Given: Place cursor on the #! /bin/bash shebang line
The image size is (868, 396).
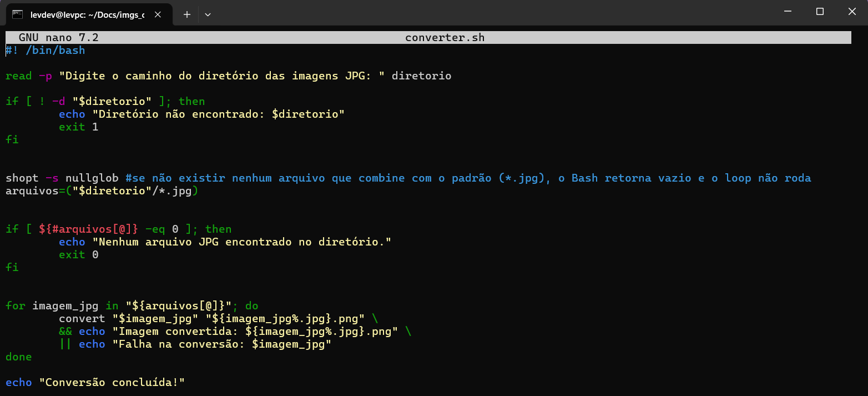Looking at the screenshot, I should tap(45, 51).
